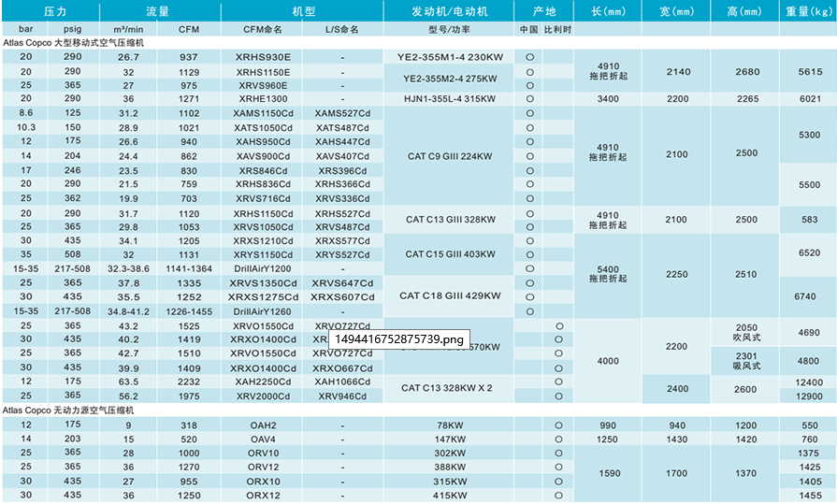Select L/S name XAH1066Cd
This screenshot has width=837, height=504.
tap(342, 382)
